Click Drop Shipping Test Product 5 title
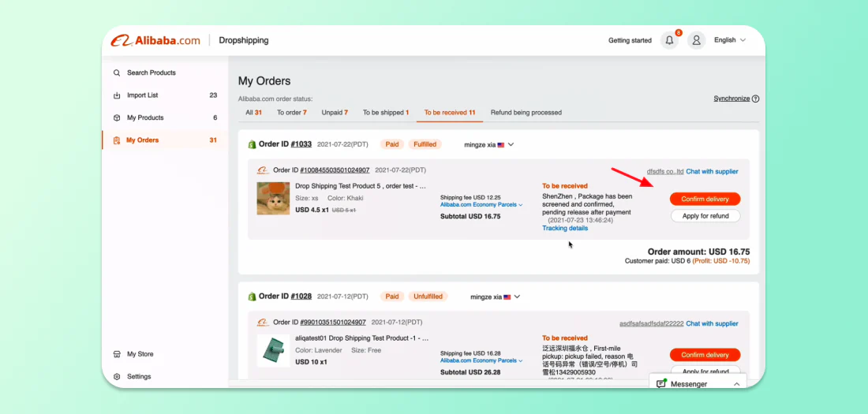This screenshot has width=868, height=414. click(x=361, y=187)
